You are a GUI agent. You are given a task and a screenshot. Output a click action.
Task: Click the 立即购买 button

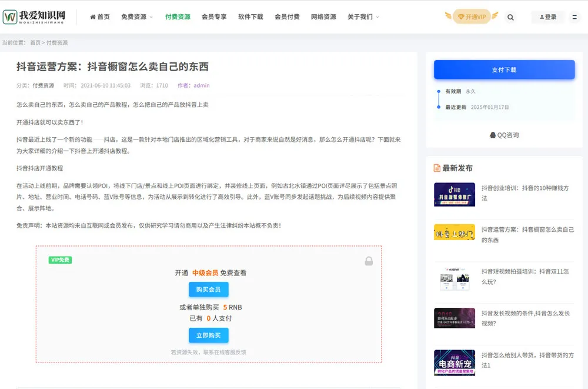(x=209, y=335)
